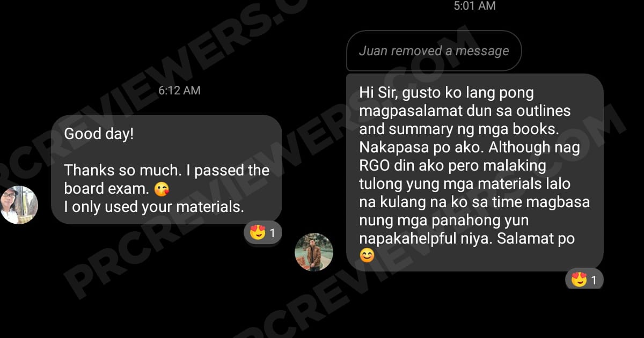The image size is (644, 338).
Task: Click the "Hi Sir, gusto ko lang pong" line
Action: click(447, 93)
